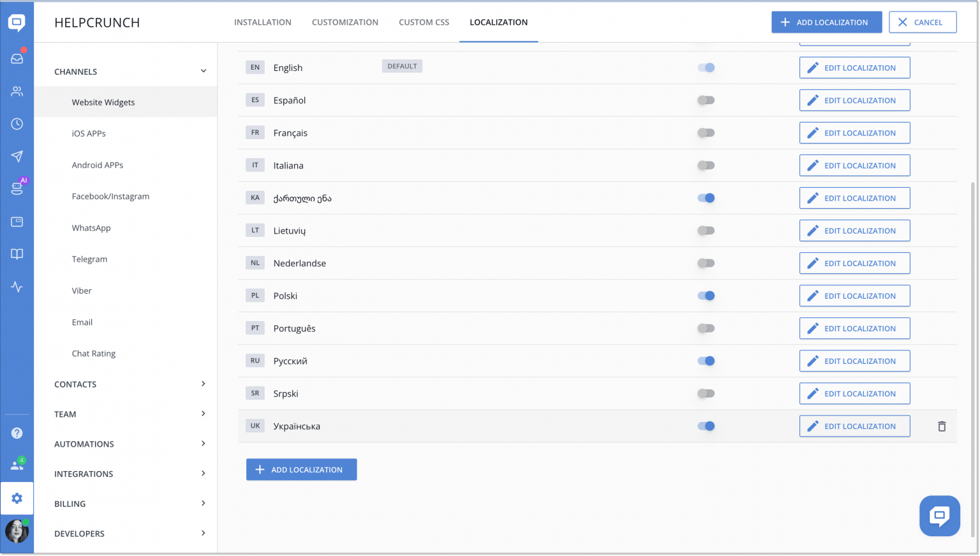
Task: Open the AI chatbot section
Action: pyautogui.click(x=17, y=188)
